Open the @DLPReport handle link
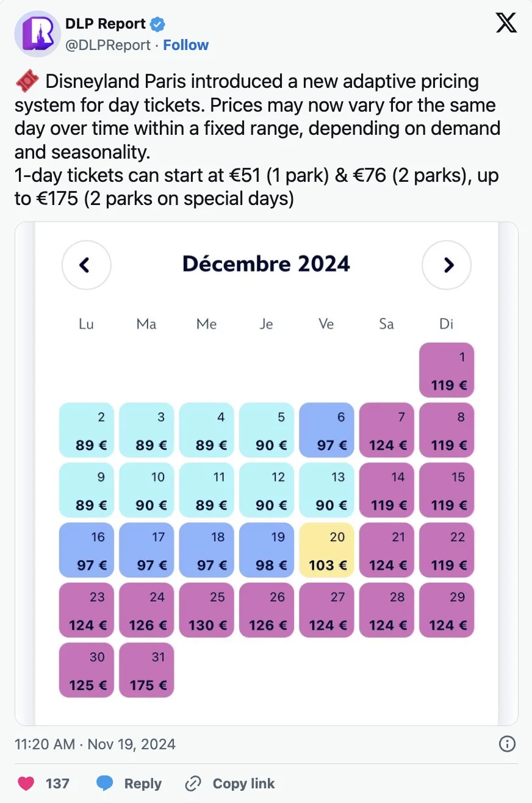Viewport: 532px width, 803px height. pos(107,45)
